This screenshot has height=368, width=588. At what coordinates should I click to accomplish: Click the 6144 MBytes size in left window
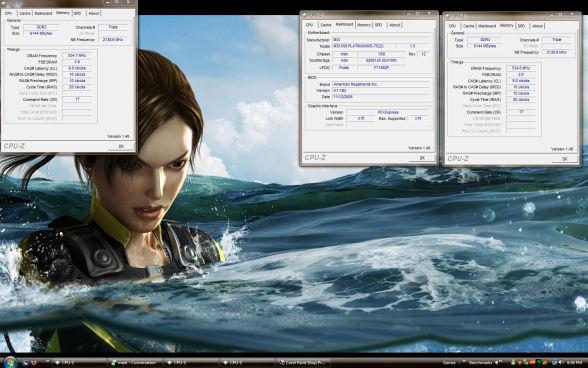pyautogui.click(x=41, y=33)
